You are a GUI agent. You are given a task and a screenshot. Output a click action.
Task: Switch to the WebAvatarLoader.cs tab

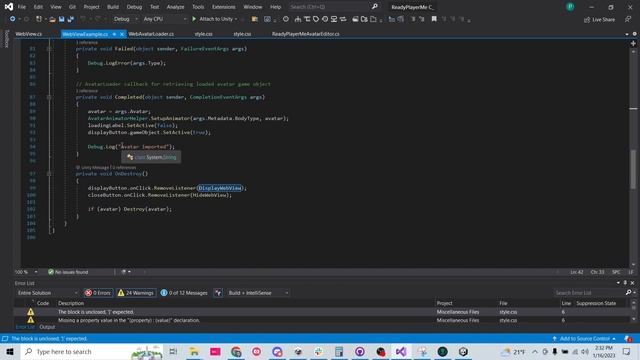click(151, 34)
